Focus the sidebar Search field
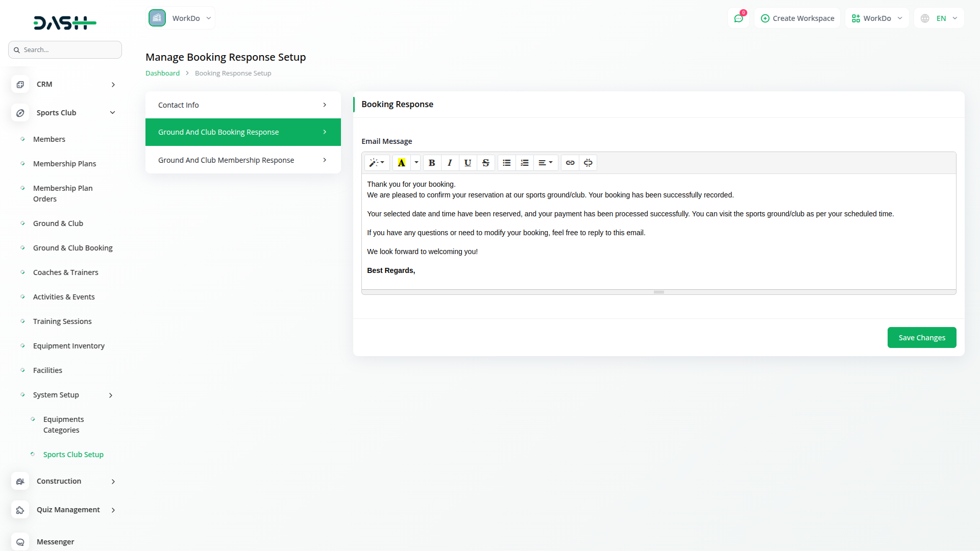The image size is (980, 551). (x=65, y=49)
